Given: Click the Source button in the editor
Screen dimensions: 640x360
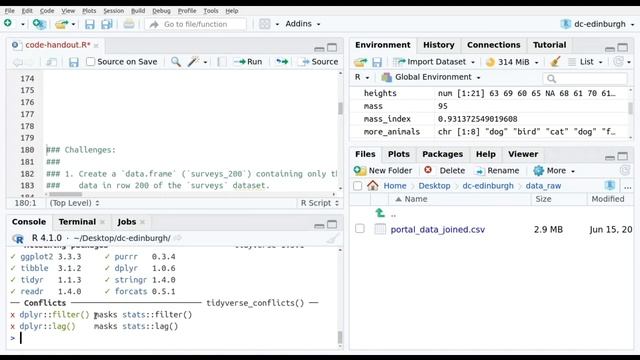Looking at the screenshot, I should 319,62.
